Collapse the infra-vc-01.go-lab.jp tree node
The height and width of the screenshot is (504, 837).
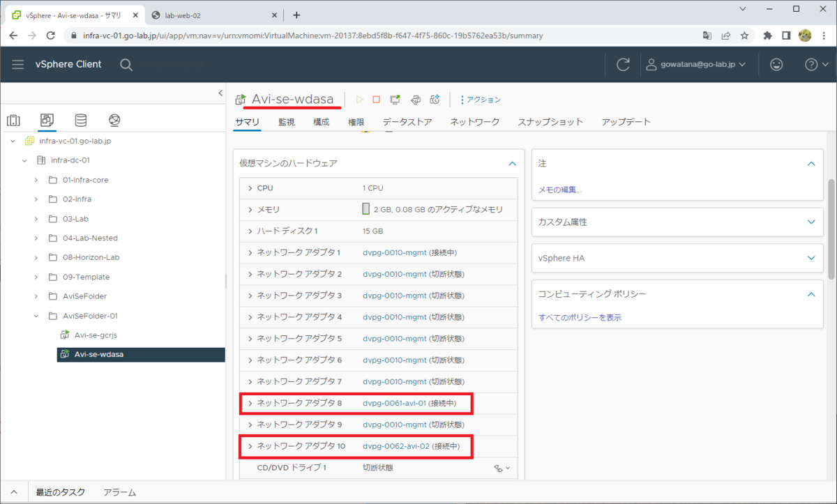click(13, 141)
